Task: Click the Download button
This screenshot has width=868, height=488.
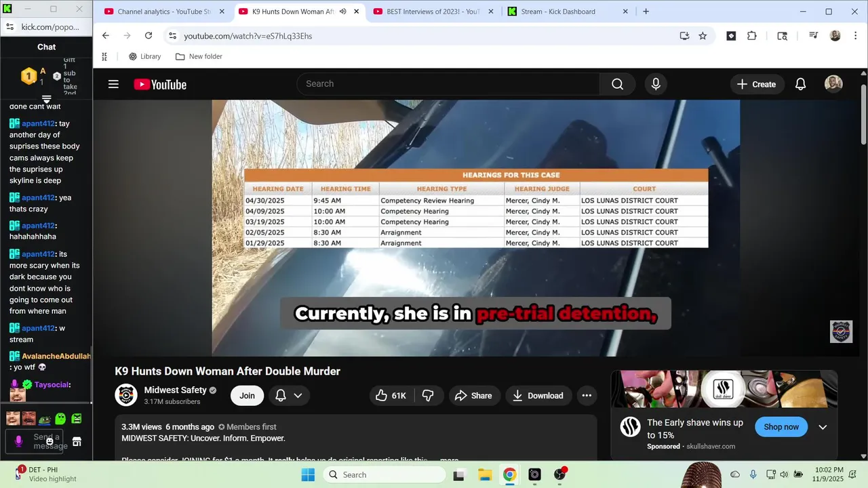Action: [538, 396]
